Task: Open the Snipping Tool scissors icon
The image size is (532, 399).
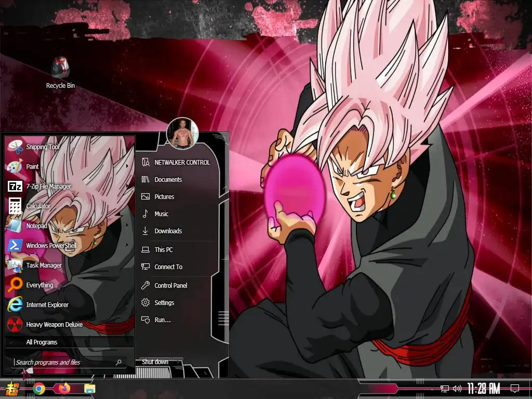Action: coord(15,147)
